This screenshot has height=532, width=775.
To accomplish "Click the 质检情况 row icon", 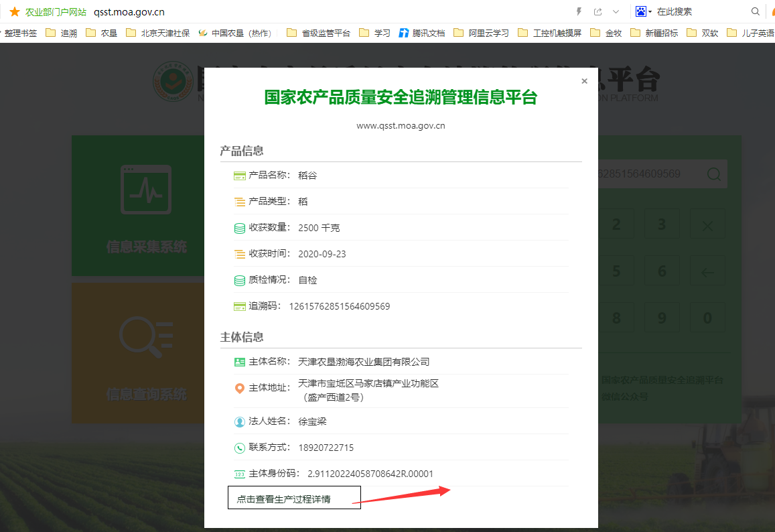I will [239, 280].
